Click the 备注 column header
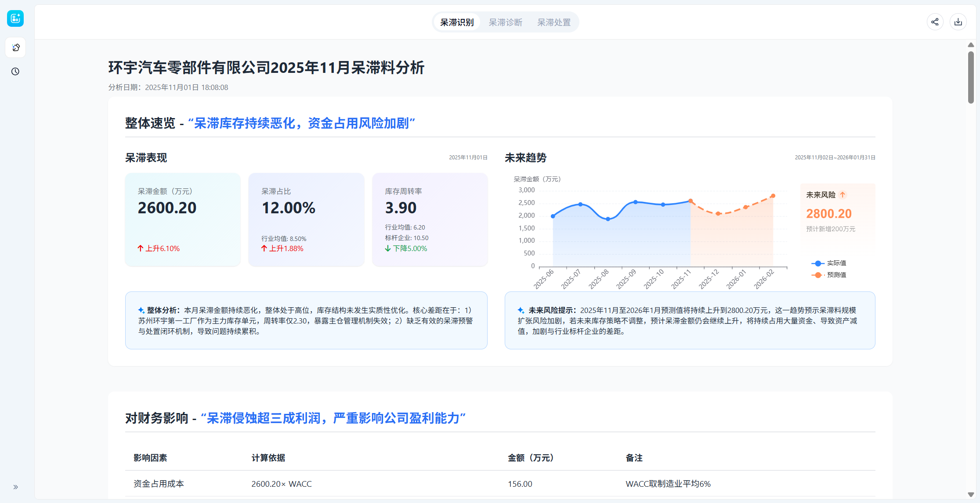980x503 pixels. coord(634,458)
